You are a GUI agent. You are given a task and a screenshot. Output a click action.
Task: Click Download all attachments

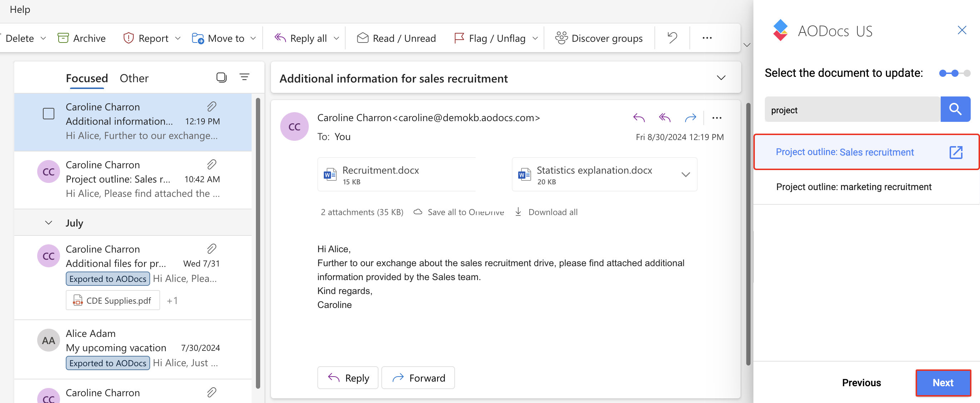(546, 212)
